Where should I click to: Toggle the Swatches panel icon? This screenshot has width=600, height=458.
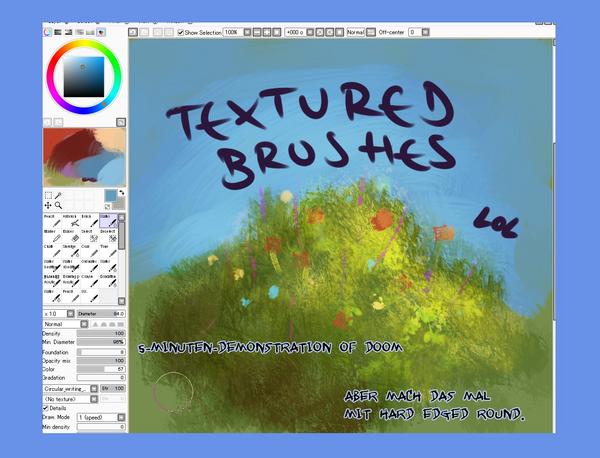click(x=90, y=32)
